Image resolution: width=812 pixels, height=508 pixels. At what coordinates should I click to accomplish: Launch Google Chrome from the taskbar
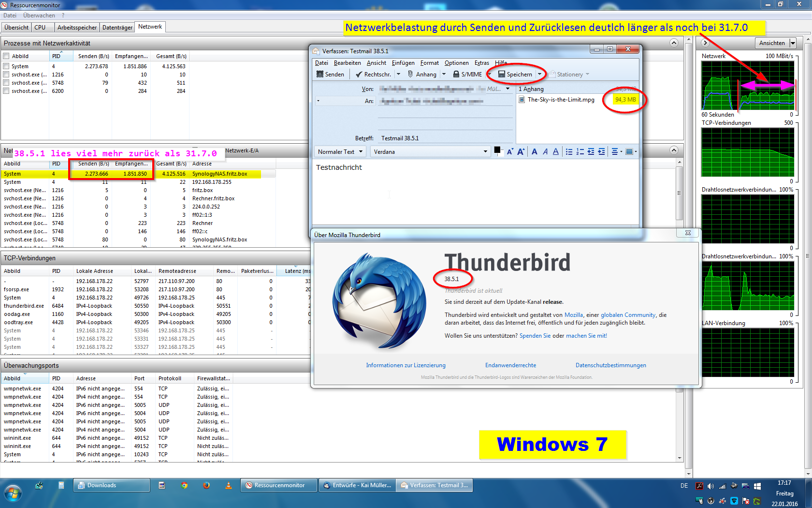coord(184,485)
